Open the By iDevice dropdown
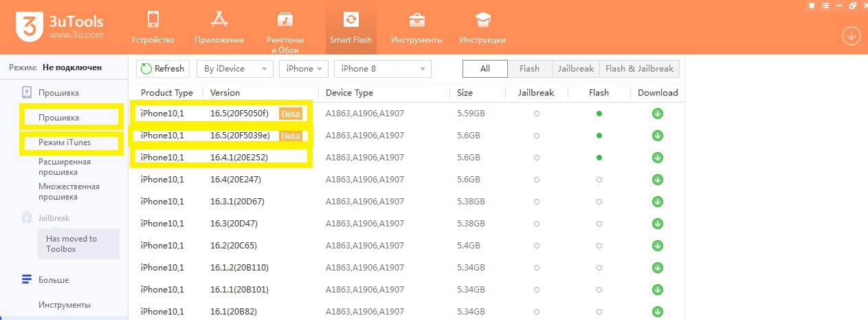This screenshot has width=868, height=320. (x=234, y=68)
